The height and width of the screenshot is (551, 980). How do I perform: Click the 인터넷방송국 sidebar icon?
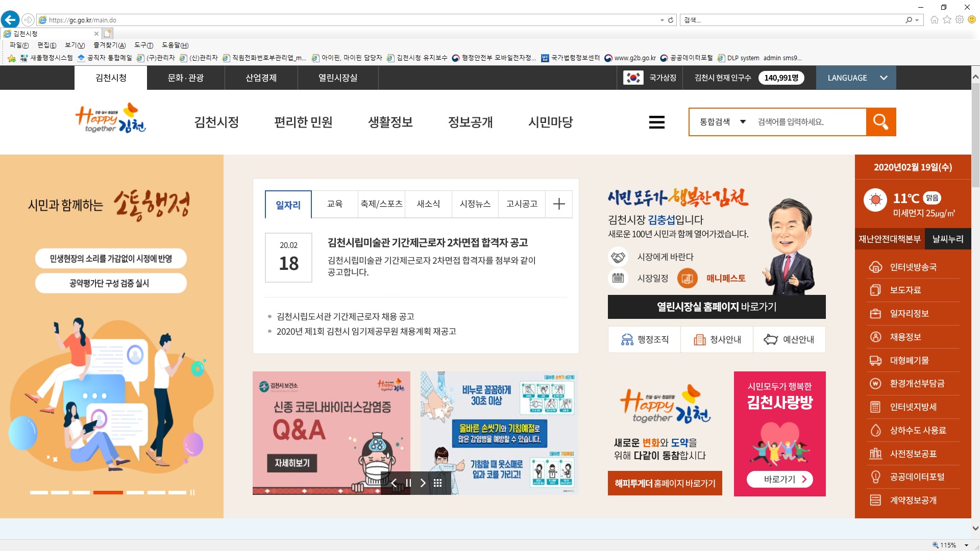tap(875, 267)
